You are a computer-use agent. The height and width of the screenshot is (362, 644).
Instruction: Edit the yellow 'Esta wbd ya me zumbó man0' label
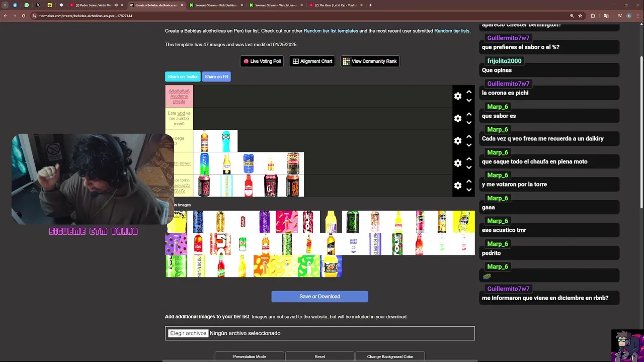179,119
